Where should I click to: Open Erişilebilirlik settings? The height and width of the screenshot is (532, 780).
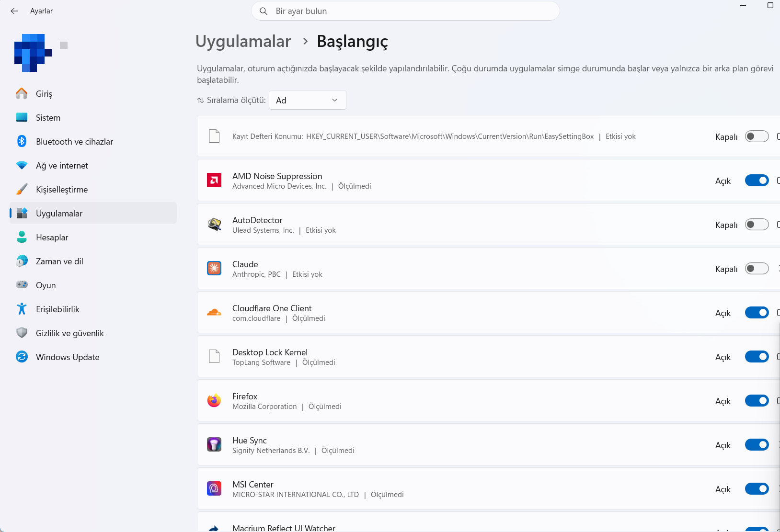click(x=93, y=309)
